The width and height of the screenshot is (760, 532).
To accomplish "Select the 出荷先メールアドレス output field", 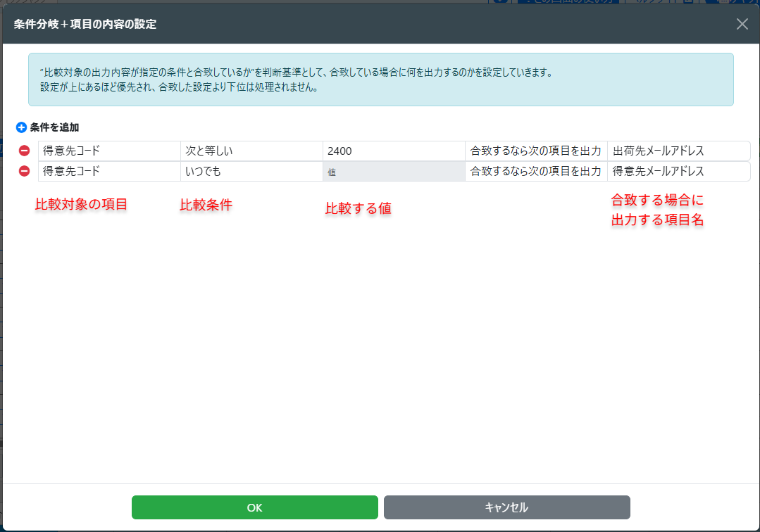I will (678, 151).
